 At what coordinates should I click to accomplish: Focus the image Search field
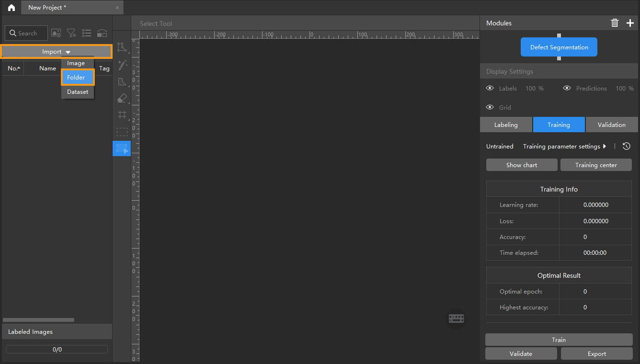pos(26,33)
